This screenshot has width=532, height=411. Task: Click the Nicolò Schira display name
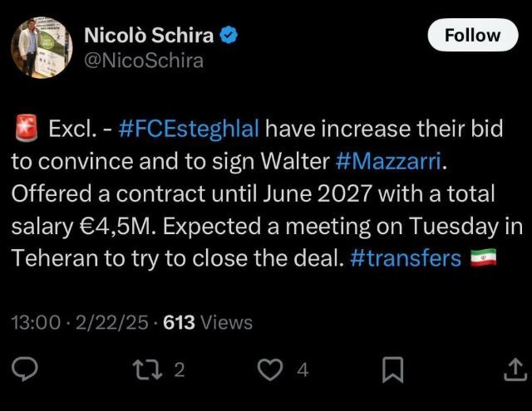149,35
